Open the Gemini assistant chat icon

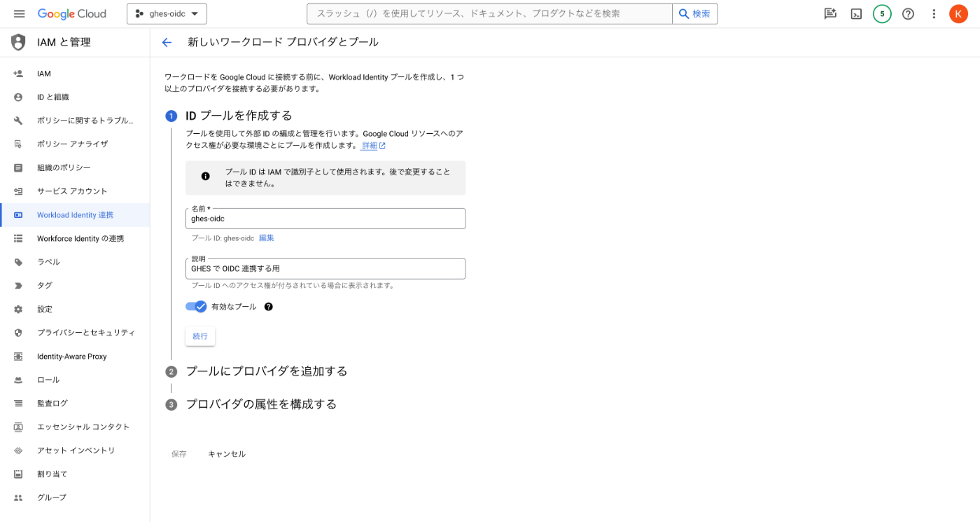[830, 14]
